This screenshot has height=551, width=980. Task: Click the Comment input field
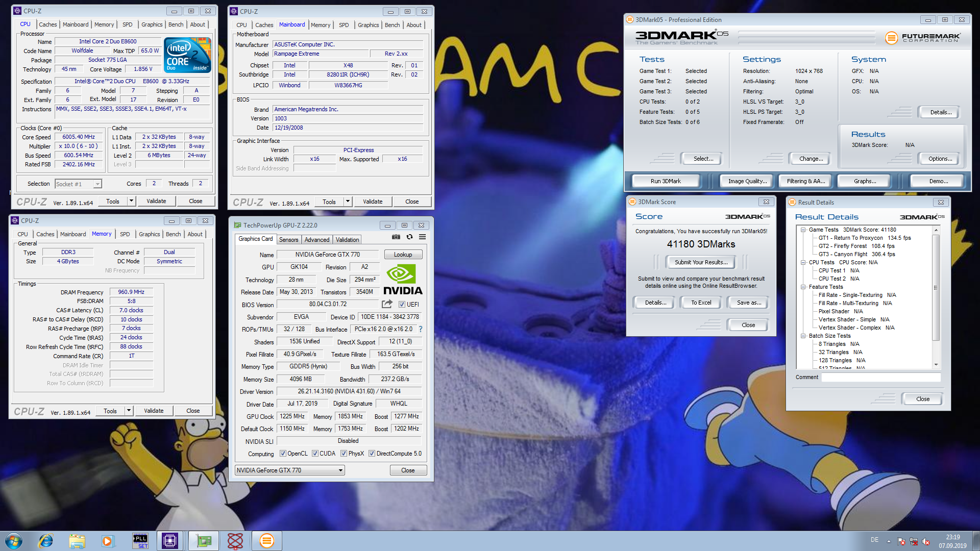880,378
